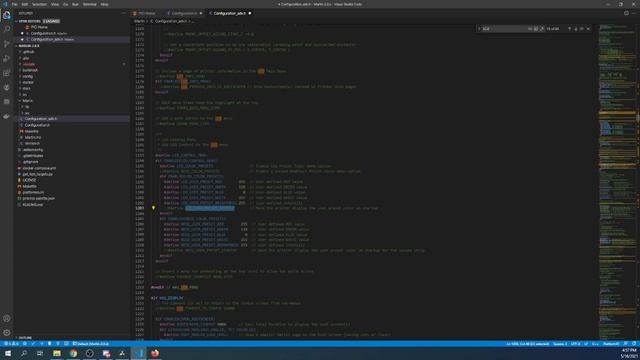The image size is (640, 360).
Task: Open PIO Home in Open Editors list
Action: click(x=39, y=27)
